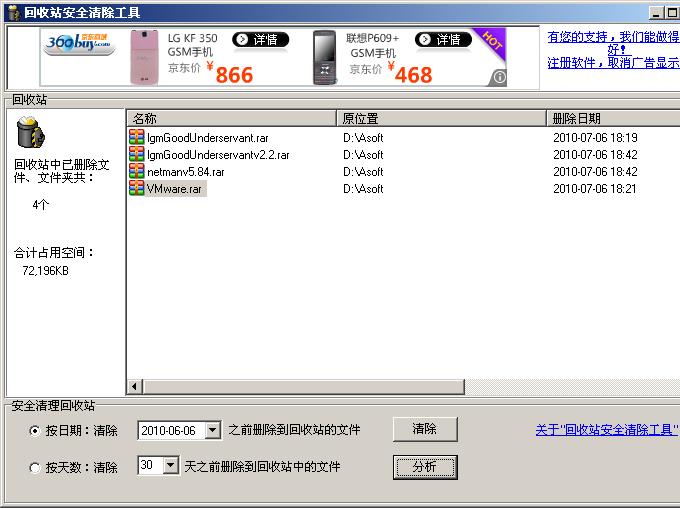
Task: Click the lgmGoodUnderservantv2.2.rar archive icon
Action: [137, 154]
